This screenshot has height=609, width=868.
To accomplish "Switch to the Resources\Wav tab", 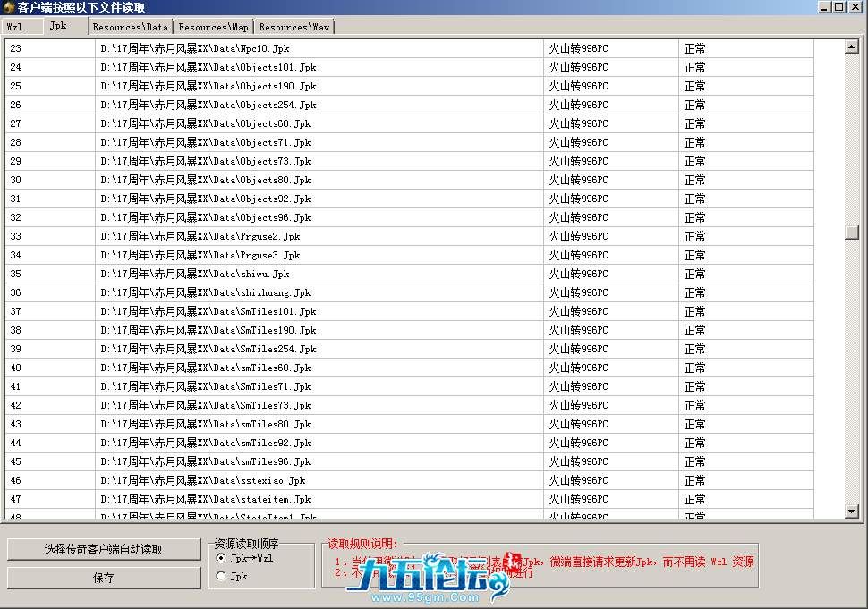I will [x=294, y=28].
